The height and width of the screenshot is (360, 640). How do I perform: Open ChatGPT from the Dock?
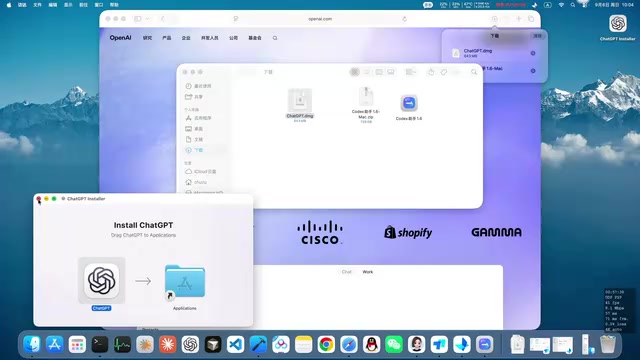coord(190,344)
